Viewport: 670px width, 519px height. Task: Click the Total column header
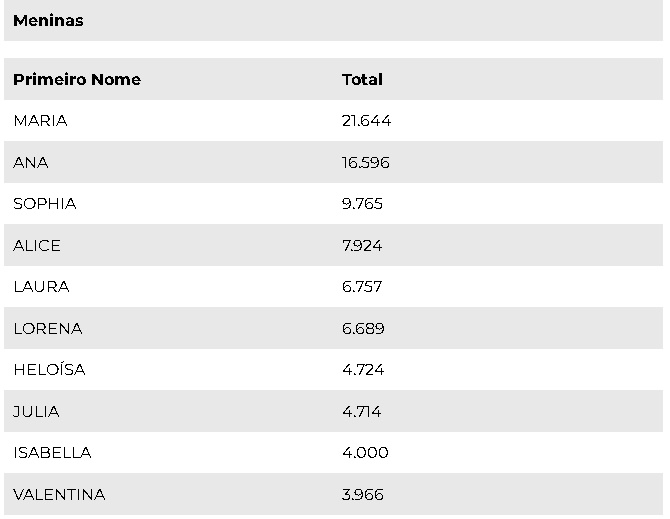point(362,79)
